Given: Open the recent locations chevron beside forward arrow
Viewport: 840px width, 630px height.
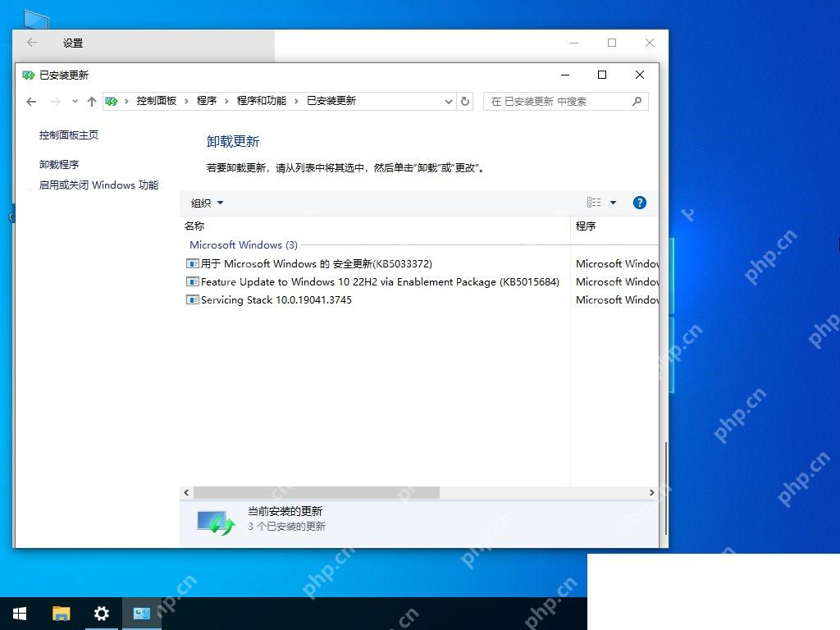Looking at the screenshot, I should click(x=75, y=101).
